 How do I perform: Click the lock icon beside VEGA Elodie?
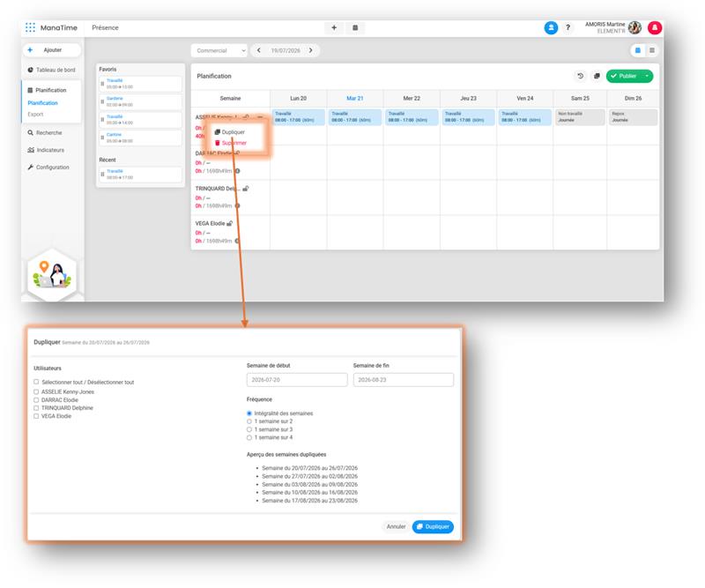[x=230, y=224]
